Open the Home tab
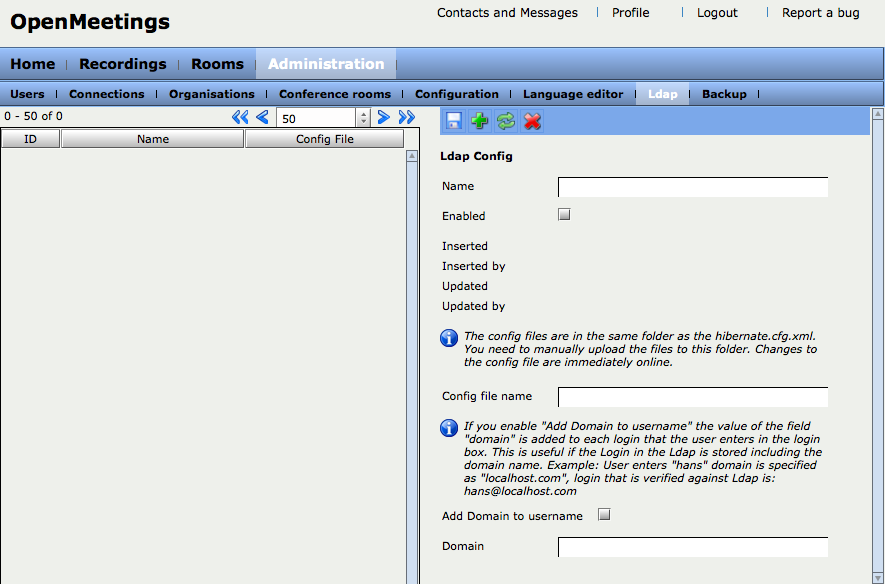Screen dimensions: 885x584 coord(33,64)
